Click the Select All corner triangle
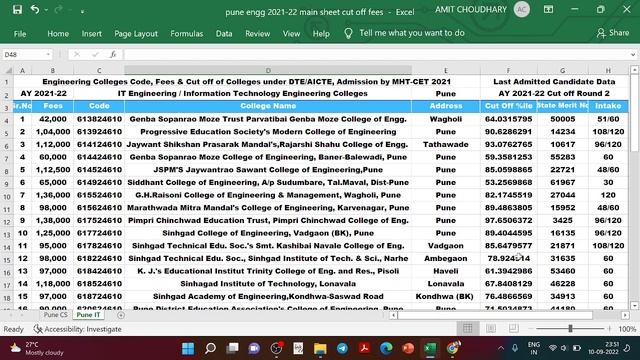640x360 pixels. [x=8, y=71]
